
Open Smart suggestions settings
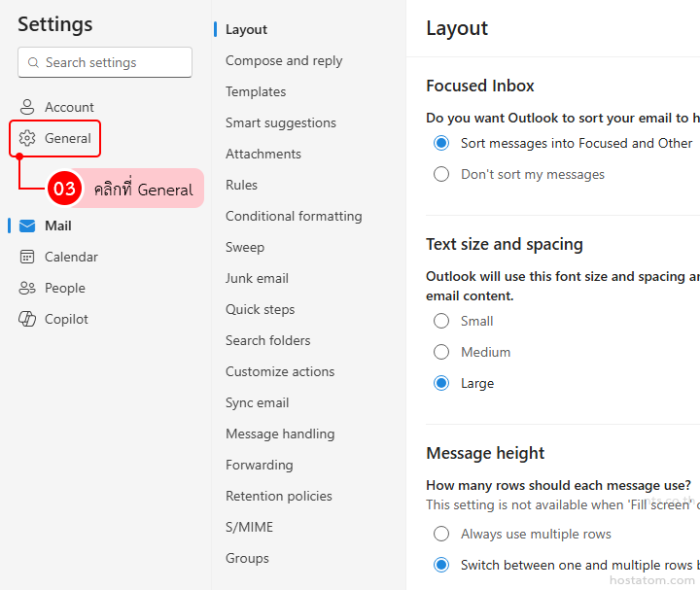pyautogui.click(x=281, y=122)
